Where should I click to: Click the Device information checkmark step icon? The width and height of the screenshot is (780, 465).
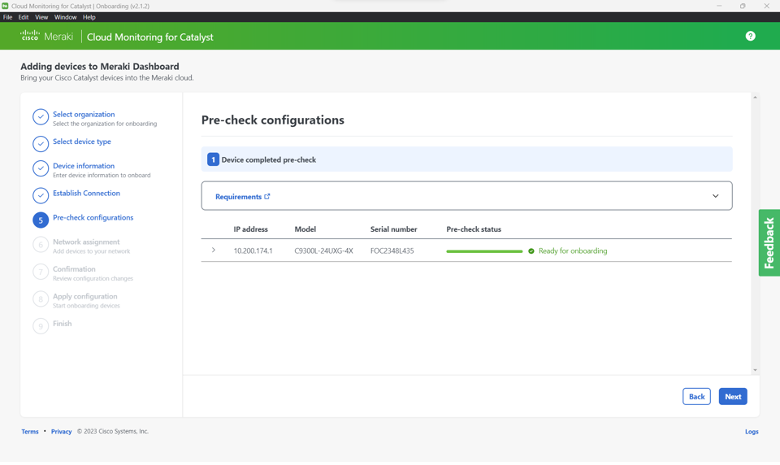pos(40,169)
